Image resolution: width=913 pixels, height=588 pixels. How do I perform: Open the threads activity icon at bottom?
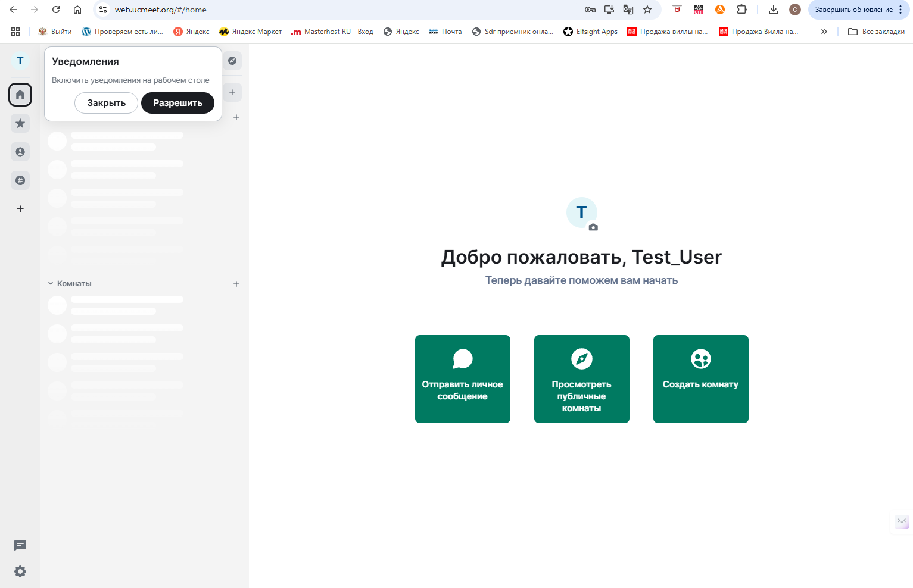pyautogui.click(x=20, y=545)
